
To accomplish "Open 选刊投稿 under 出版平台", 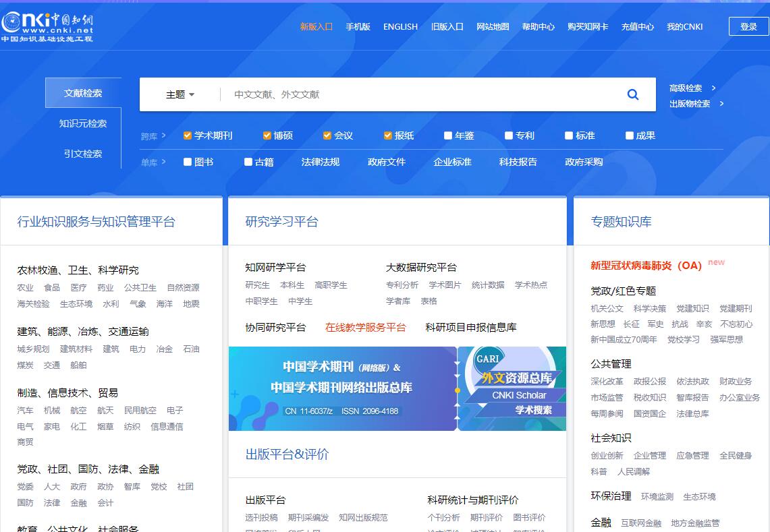I will tap(261, 517).
